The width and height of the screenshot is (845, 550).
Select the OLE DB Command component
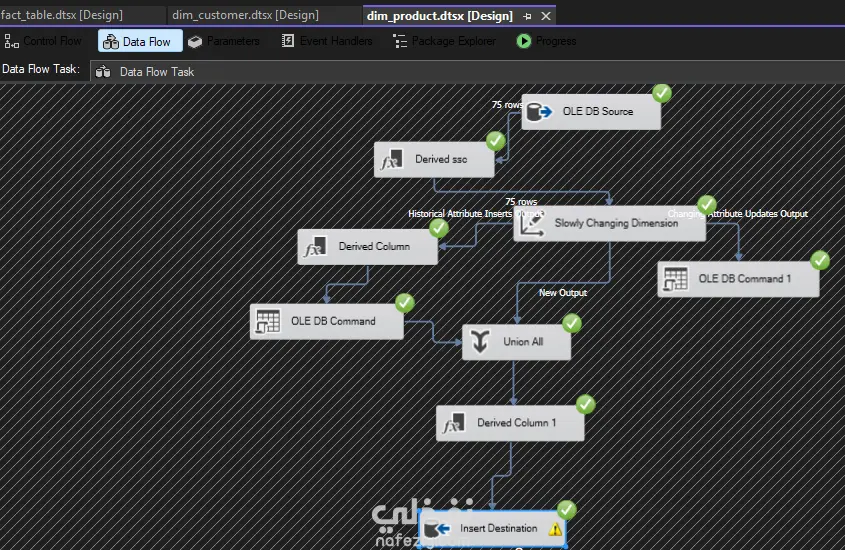click(x=327, y=322)
